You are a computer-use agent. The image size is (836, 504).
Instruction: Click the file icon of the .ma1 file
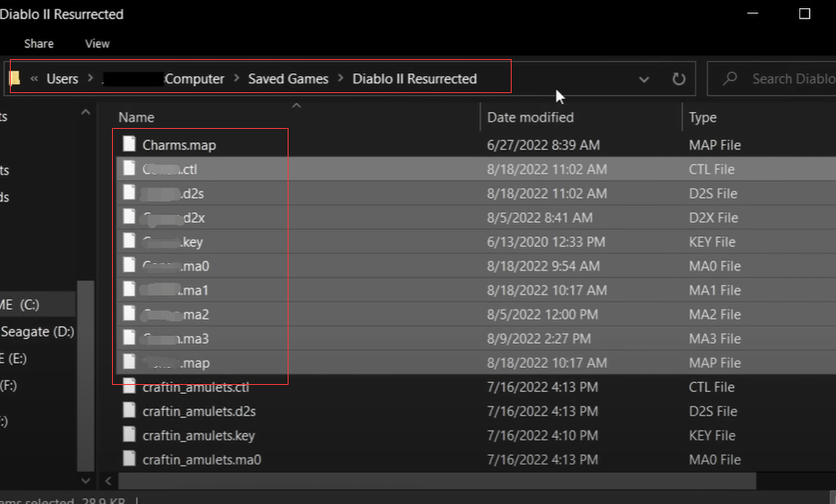[x=129, y=290]
